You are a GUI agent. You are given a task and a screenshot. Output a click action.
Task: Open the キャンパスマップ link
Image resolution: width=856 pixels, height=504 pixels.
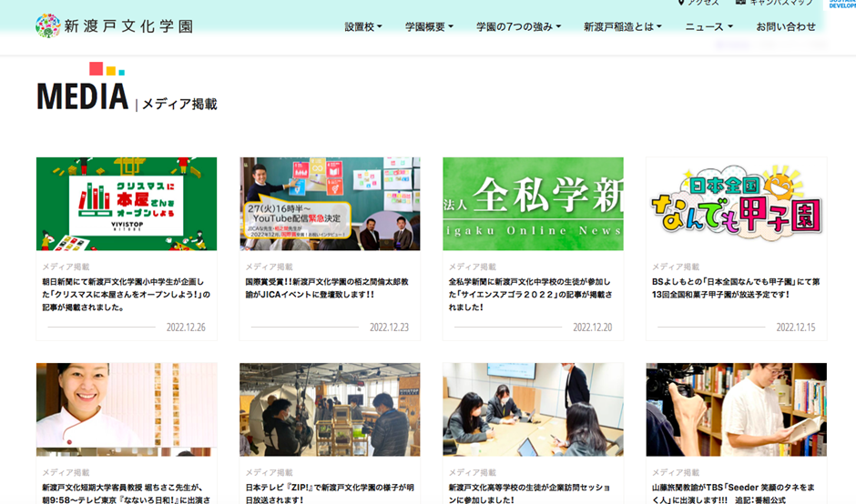click(774, 3)
